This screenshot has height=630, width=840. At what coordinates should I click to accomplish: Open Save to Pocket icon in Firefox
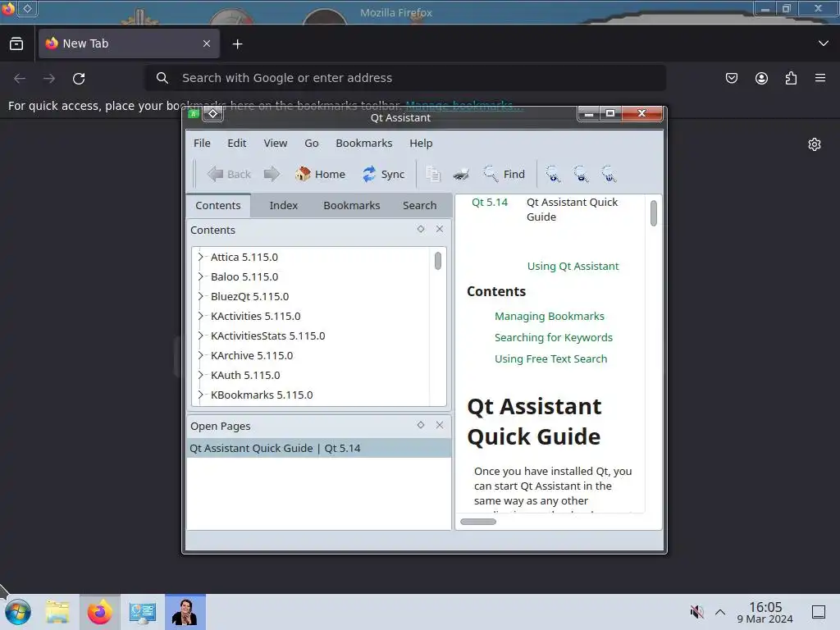coord(731,78)
